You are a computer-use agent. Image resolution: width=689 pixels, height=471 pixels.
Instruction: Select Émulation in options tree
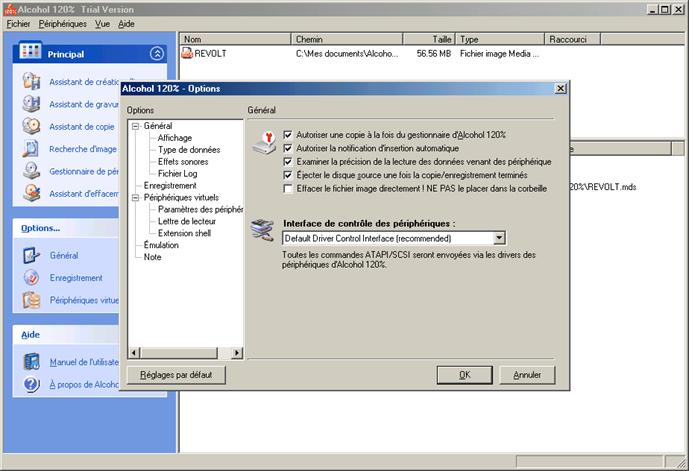tap(161, 245)
